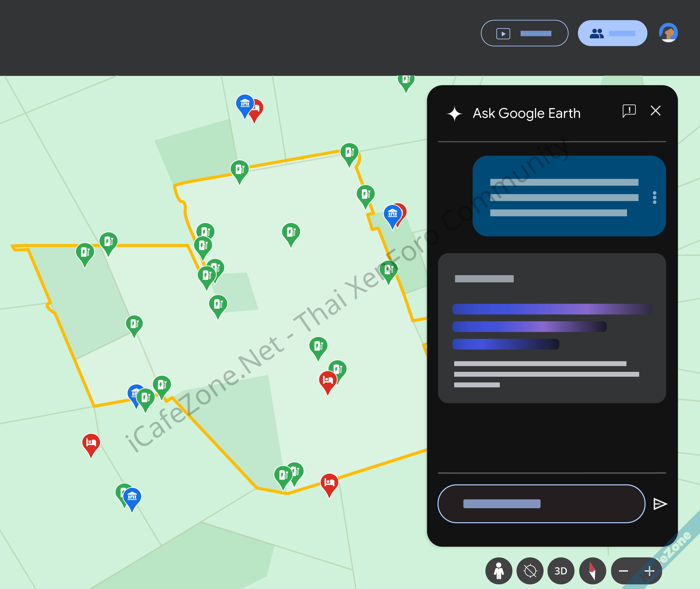This screenshot has width=700, height=589.
Task: Click the Ask Google Earth text input
Action: click(x=541, y=504)
